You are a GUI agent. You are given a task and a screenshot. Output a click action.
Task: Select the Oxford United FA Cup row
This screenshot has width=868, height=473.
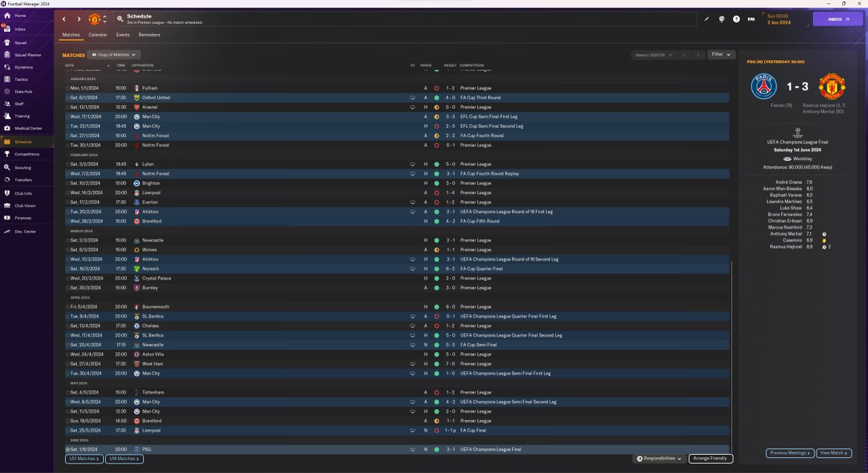click(x=397, y=98)
